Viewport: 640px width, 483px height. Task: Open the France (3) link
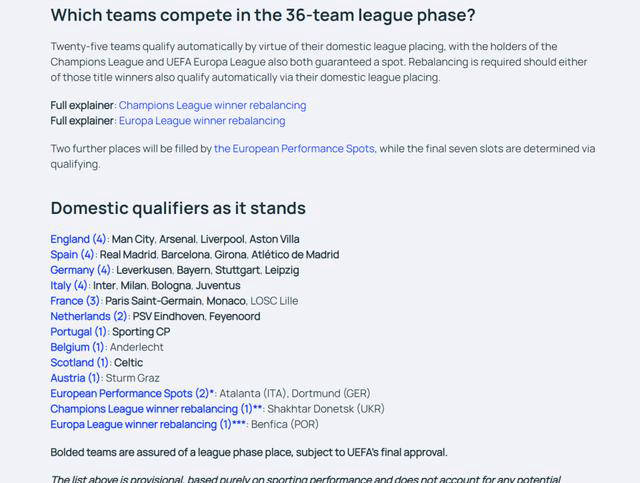(x=75, y=301)
